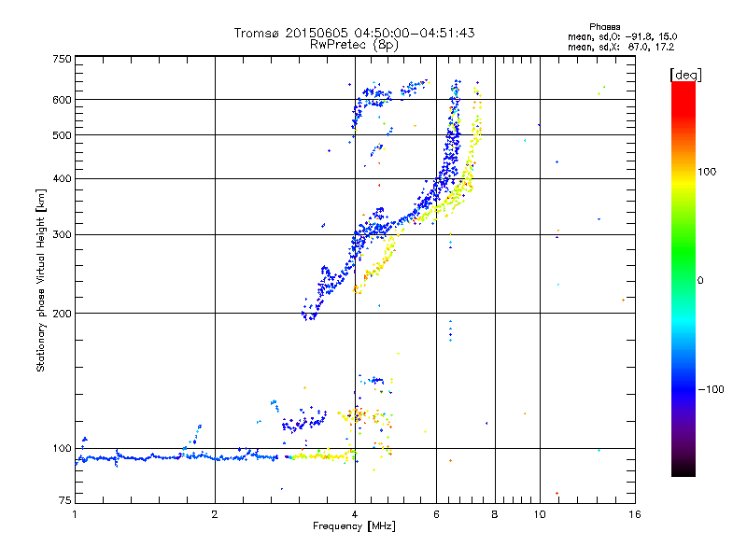This screenshot has width=747, height=560.
Task: Click the black bottom end of the color bar
Action: click(x=684, y=470)
